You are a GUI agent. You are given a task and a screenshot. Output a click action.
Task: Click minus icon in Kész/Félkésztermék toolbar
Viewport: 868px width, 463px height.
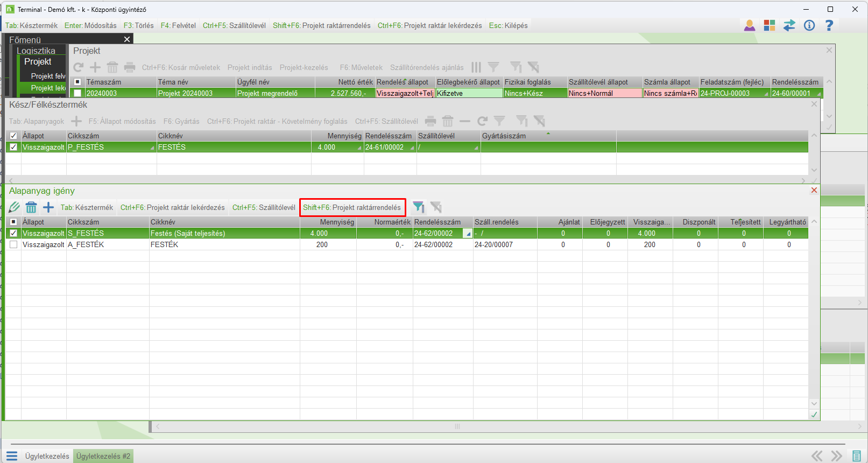[465, 121]
